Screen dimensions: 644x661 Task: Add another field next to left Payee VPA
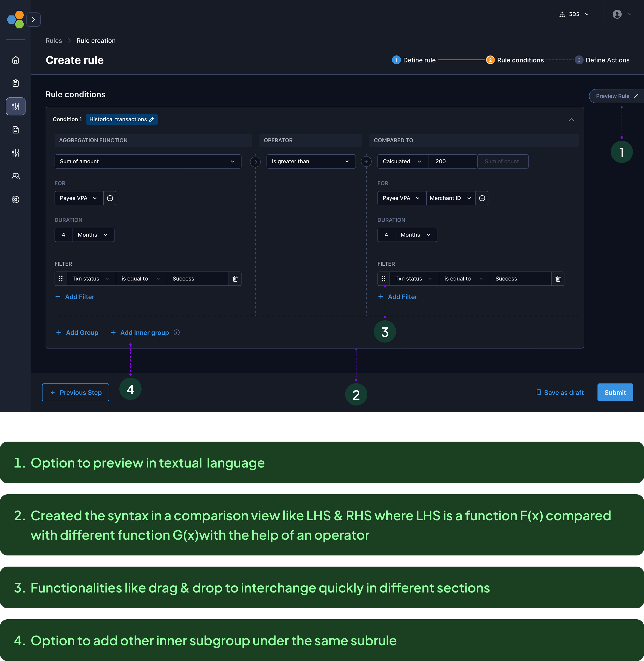[x=110, y=198]
